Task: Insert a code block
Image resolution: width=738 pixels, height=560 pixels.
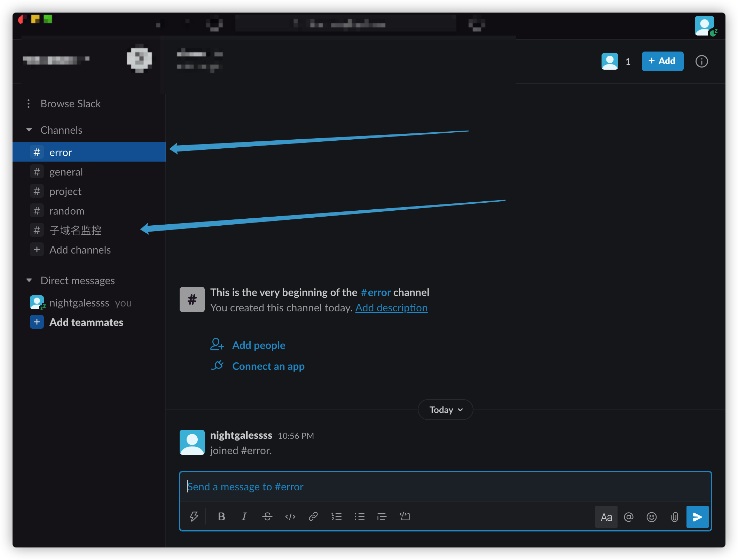Action: pyautogui.click(x=405, y=516)
